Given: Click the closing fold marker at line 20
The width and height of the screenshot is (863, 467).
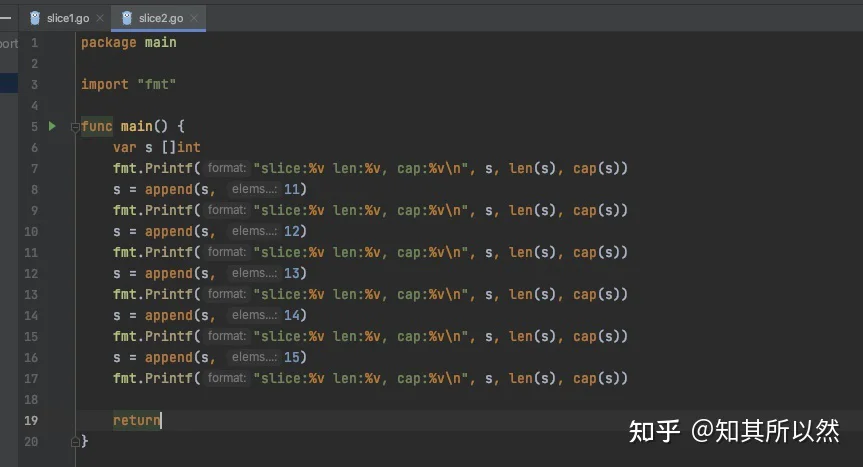Looking at the screenshot, I should click(75, 442).
